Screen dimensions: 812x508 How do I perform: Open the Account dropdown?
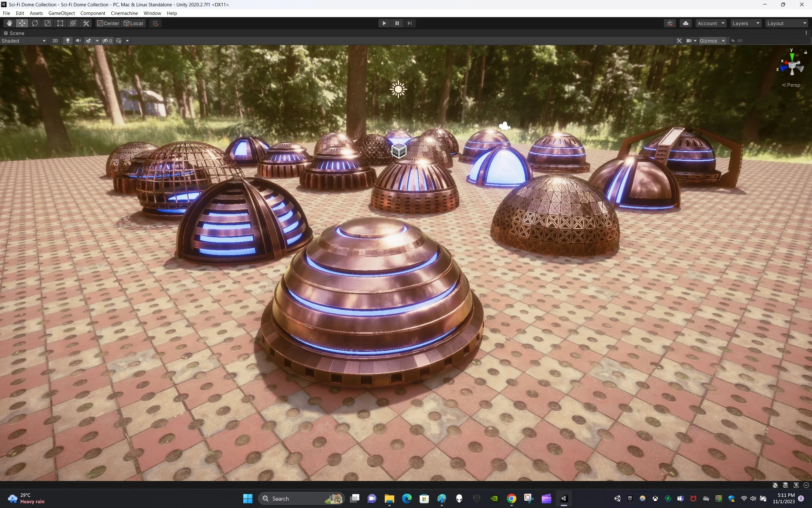click(x=711, y=23)
